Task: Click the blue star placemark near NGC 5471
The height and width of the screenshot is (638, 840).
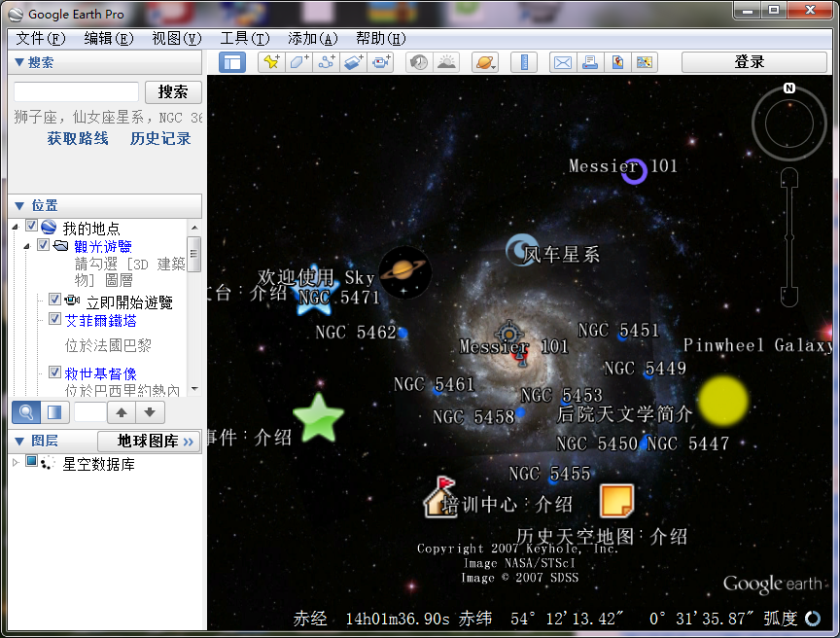Action: 313,289
